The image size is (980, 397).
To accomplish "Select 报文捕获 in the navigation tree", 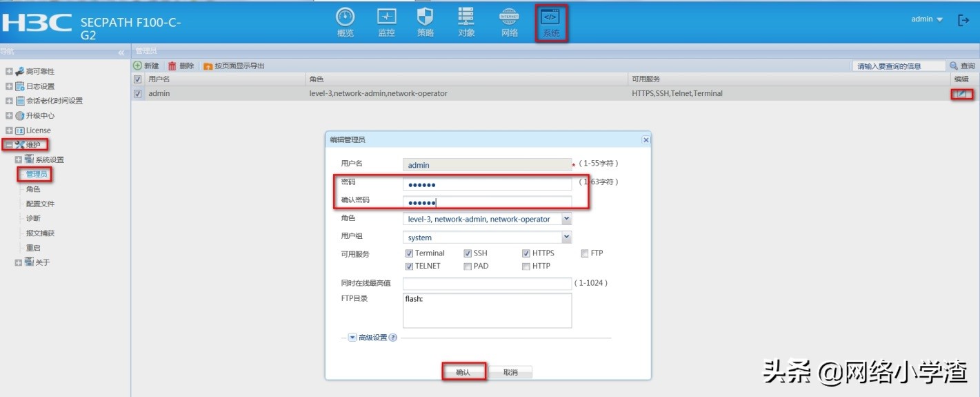I will coord(40,233).
